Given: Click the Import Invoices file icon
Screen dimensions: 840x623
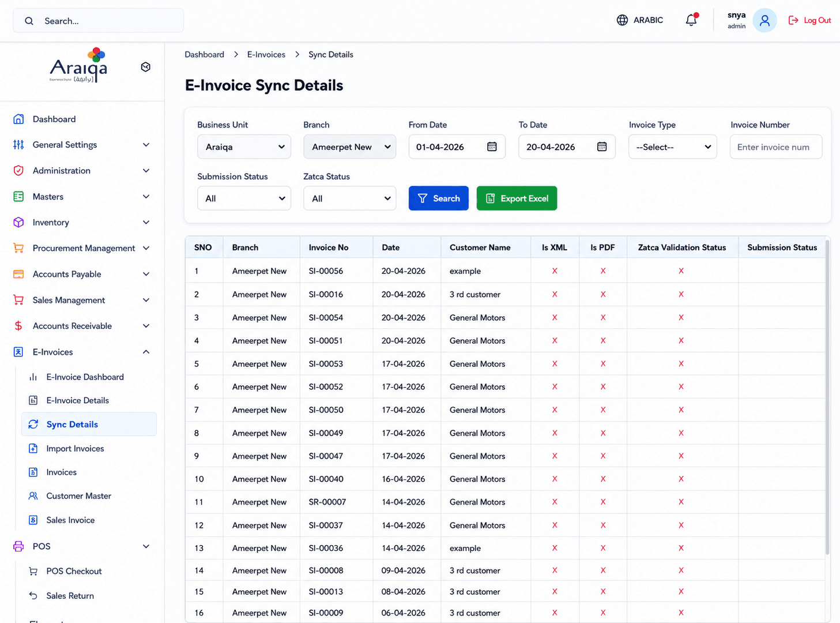Looking at the screenshot, I should pyautogui.click(x=33, y=448).
